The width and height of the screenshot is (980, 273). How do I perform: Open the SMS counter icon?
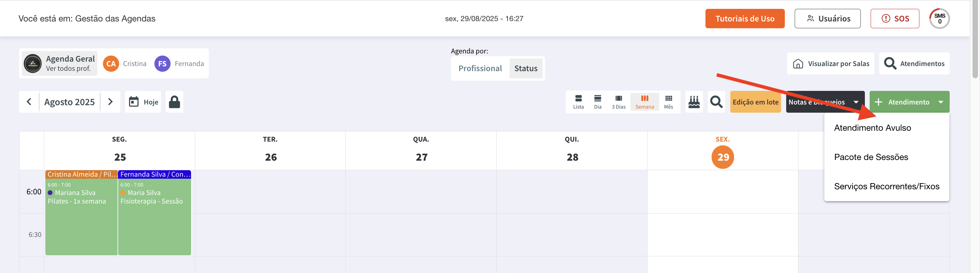(939, 19)
